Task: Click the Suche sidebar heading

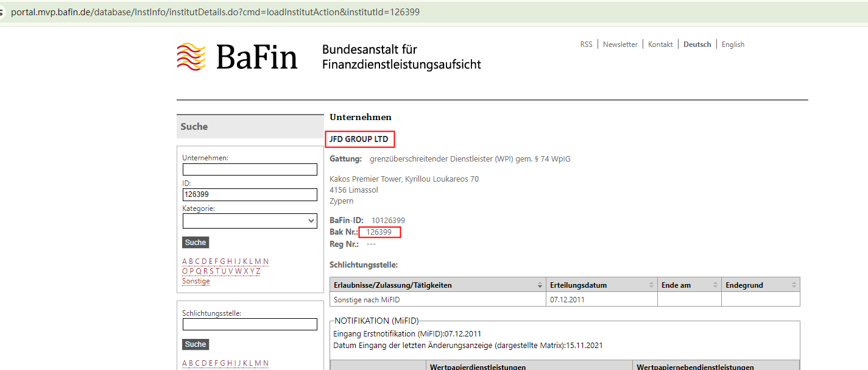Action: pyautogui.click(x=194, y=127)
